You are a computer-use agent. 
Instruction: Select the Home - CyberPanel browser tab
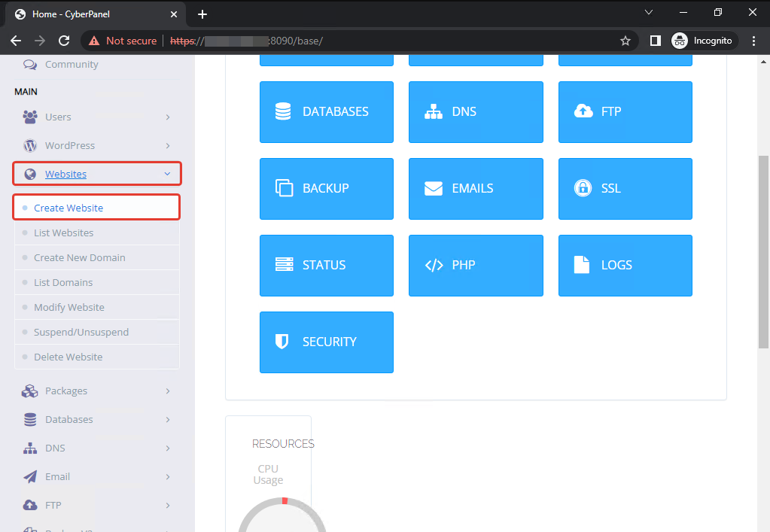pyautogui.click(x=96, y=14)
